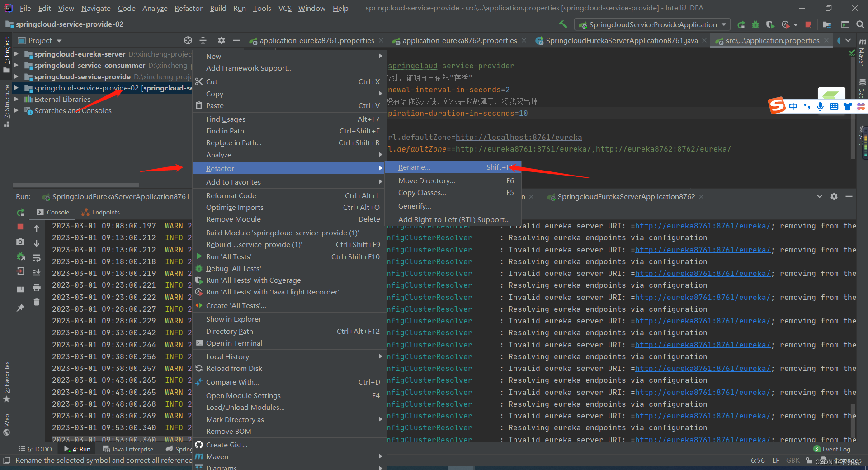This screenshot has width=868, height=470.
Task: Click the red Stop icon in top toolbar
Action: coord(809,25)
